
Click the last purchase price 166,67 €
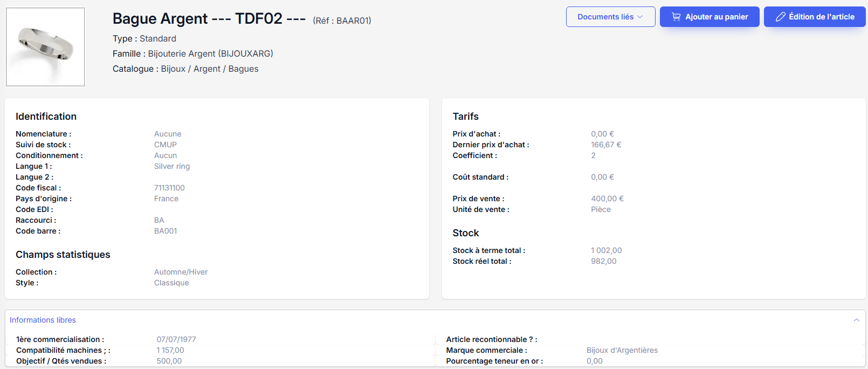pos(606,145)
